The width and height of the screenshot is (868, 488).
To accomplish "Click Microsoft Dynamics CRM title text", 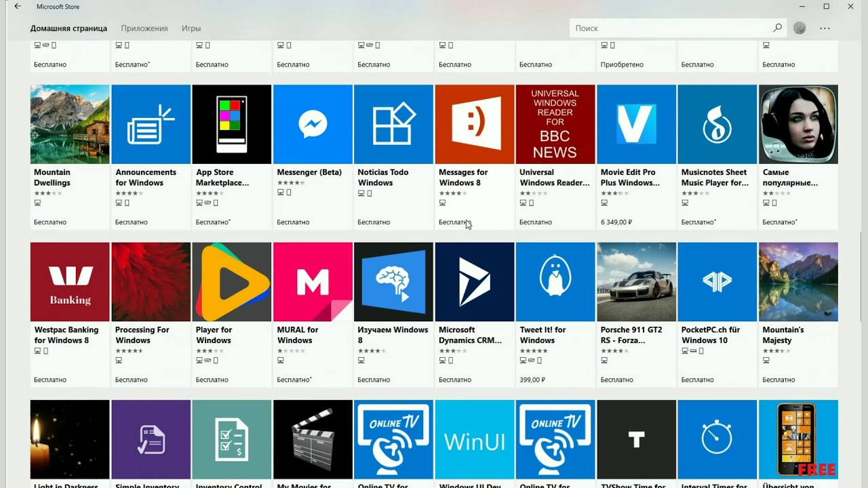I will pyautogui.click(x=471, y=335).
